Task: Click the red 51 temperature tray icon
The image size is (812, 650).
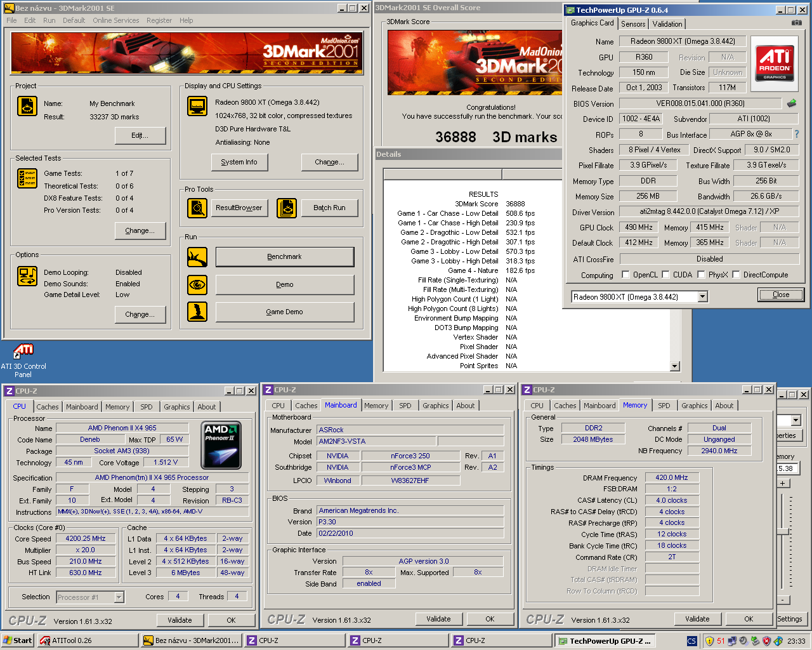Action: [721, 640]
